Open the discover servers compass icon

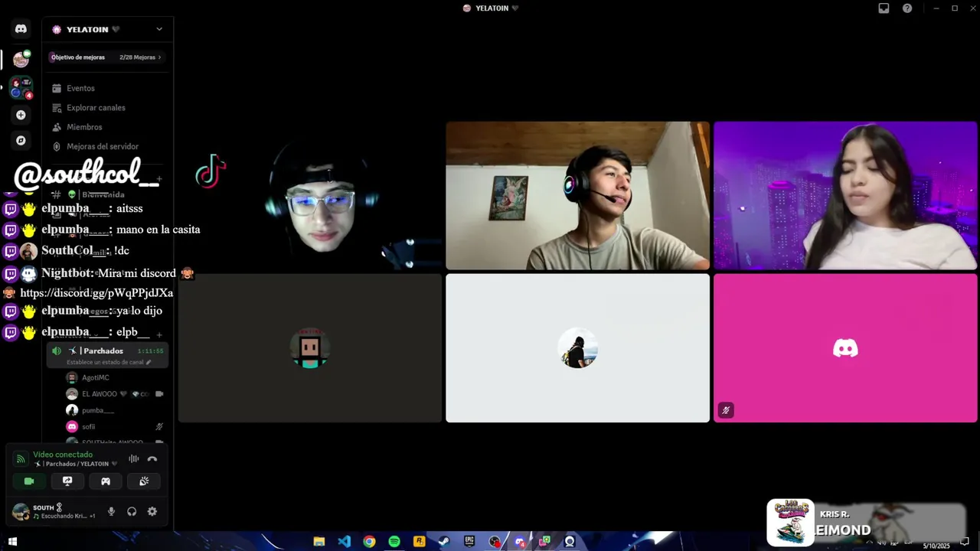coord(21,141)
